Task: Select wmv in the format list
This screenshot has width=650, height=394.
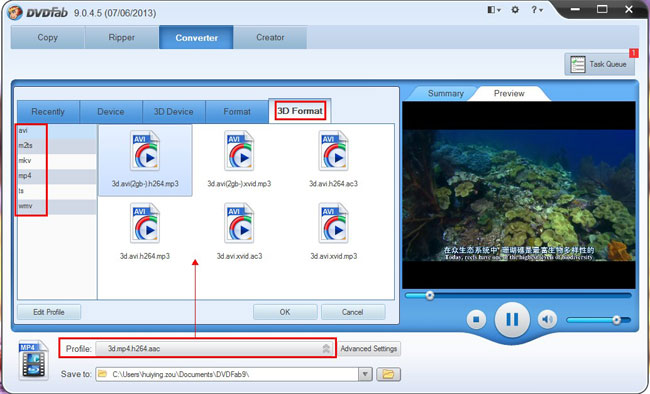Action: pos(57,206)
